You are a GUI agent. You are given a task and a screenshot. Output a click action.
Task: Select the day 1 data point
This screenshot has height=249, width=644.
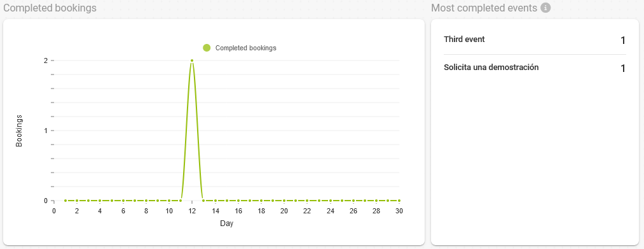pyautogui.click(x=65, y=201)
